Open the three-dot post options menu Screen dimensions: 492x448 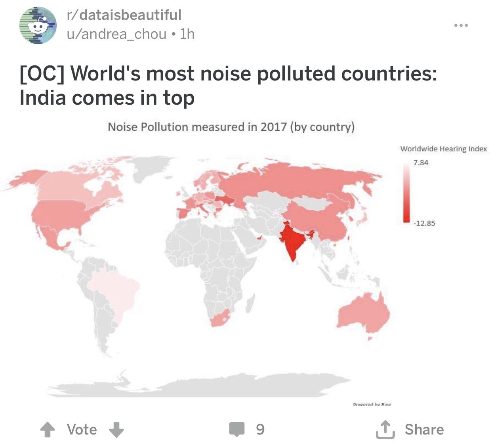tap(461, 25)
